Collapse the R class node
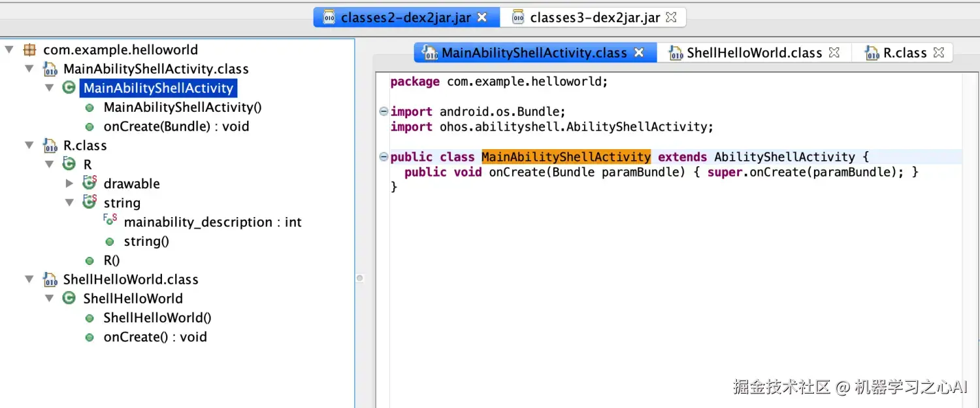 point(49,164)
